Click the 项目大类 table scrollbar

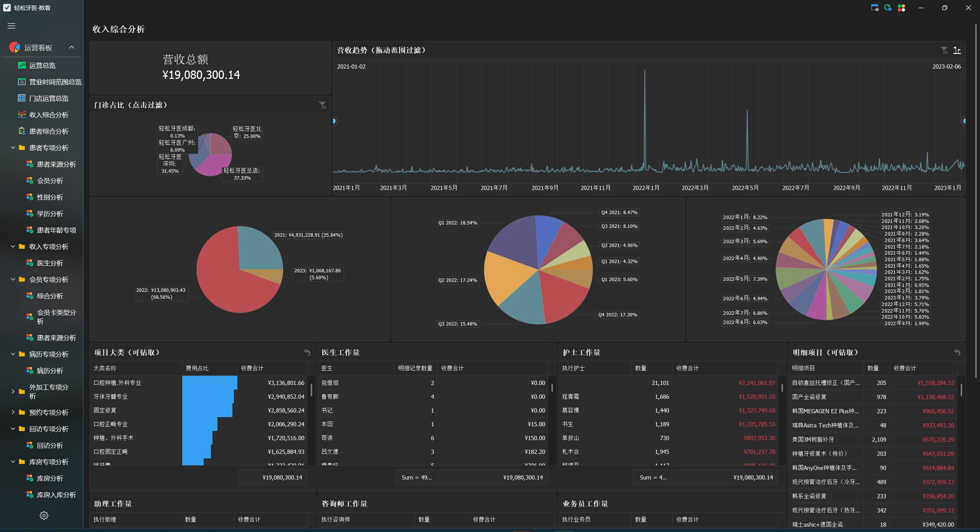(311, 390)
